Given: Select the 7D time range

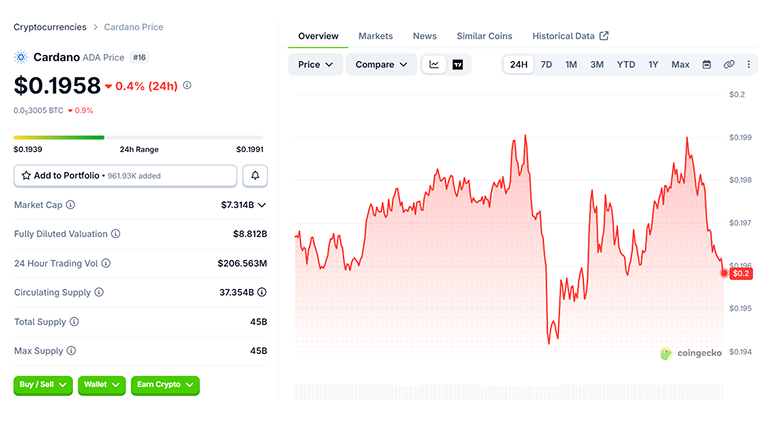Looking at the screenshot, I should pos(546,65).
